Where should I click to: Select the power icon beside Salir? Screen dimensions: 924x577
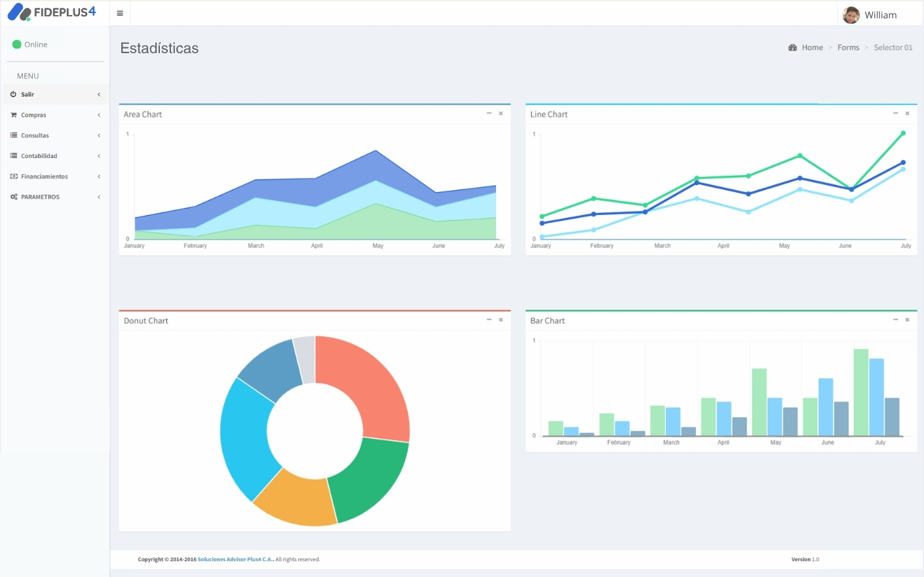coord(13,94)
